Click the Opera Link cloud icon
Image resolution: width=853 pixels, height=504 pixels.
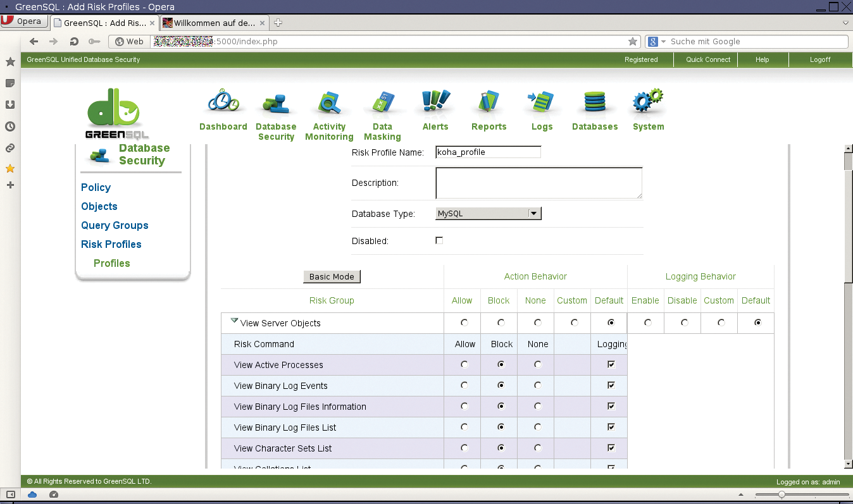tap(32, 495)
